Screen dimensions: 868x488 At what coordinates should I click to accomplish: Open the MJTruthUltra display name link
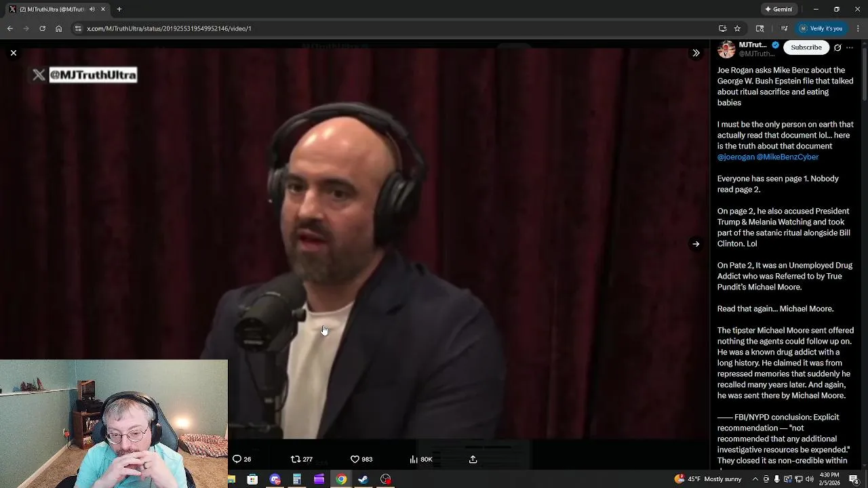click(x=753, y=45)
